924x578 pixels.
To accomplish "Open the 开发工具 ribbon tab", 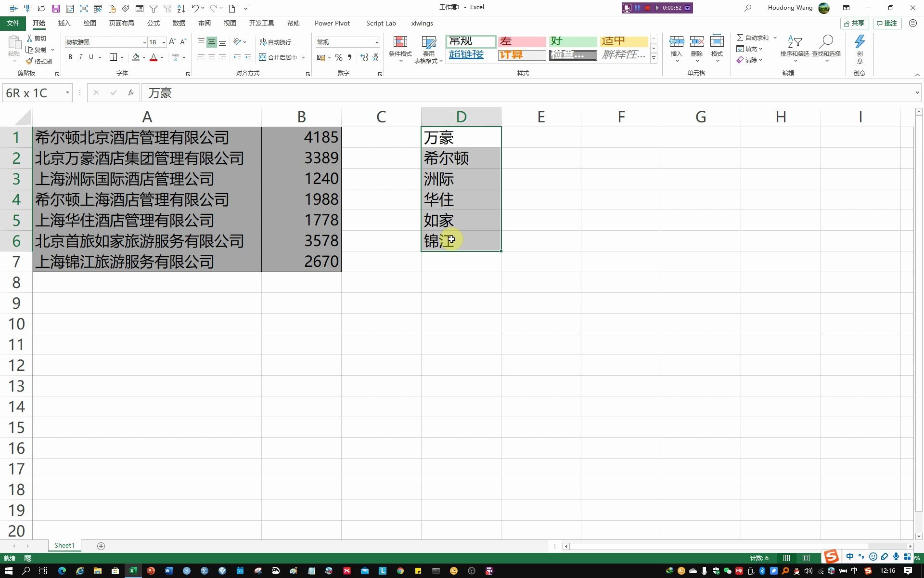I will click(261, 23).
